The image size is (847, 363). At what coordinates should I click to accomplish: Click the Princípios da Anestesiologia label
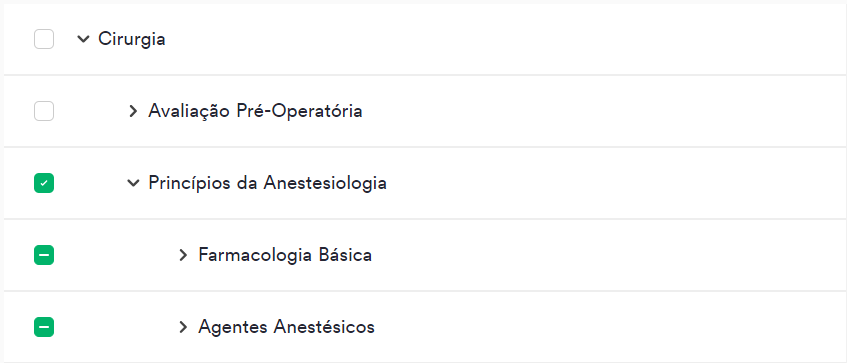pyautogui.click(x=267, y=183)
